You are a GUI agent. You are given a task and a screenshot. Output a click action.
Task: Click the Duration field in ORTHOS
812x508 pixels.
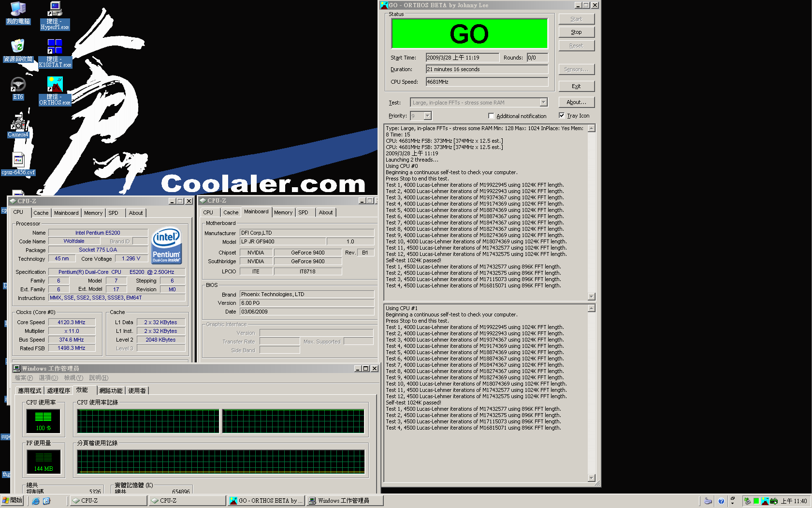pyautogui.click(x=487, y=69)
